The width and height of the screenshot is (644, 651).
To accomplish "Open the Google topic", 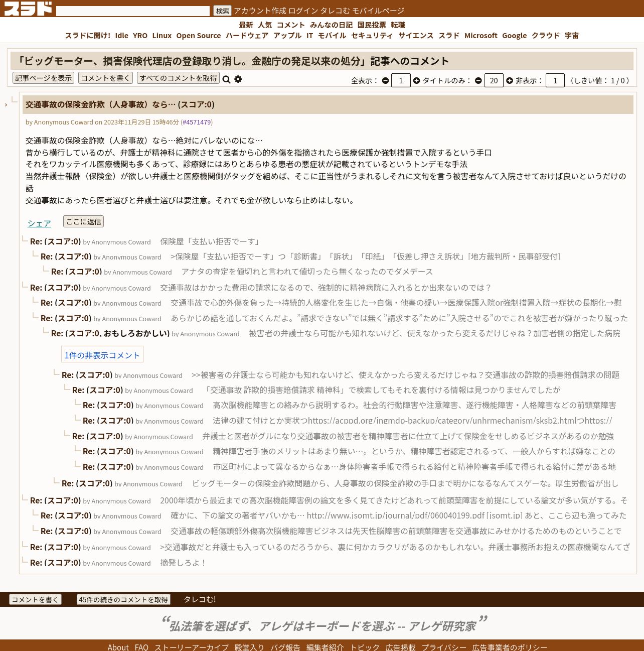I will [515, 36].
